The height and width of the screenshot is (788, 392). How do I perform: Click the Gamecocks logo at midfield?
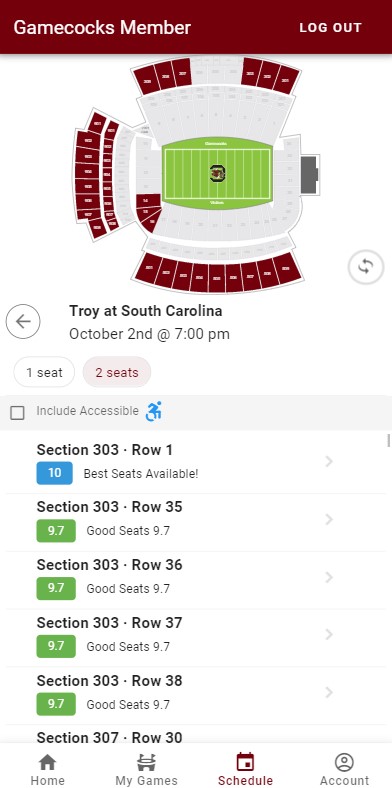tap(217, 173)
